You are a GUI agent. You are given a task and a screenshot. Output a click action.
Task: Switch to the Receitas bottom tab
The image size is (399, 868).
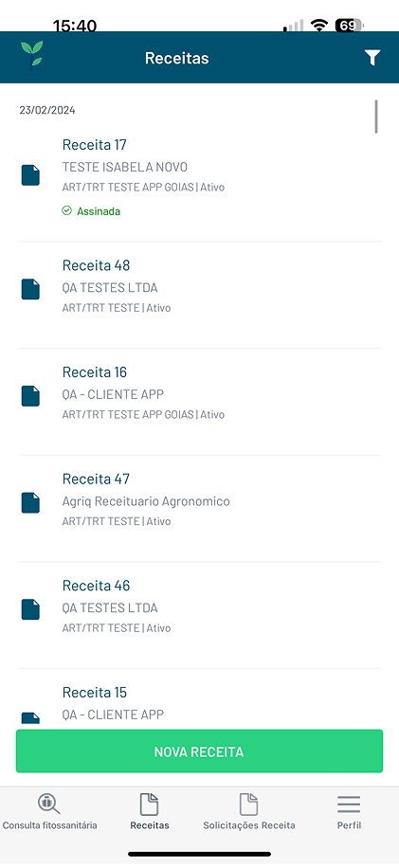click(x=150, y=811)
